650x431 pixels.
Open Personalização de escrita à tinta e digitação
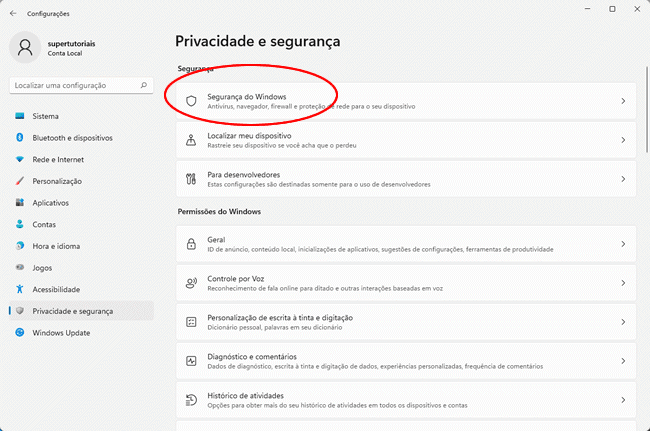(x=406, y=322)
